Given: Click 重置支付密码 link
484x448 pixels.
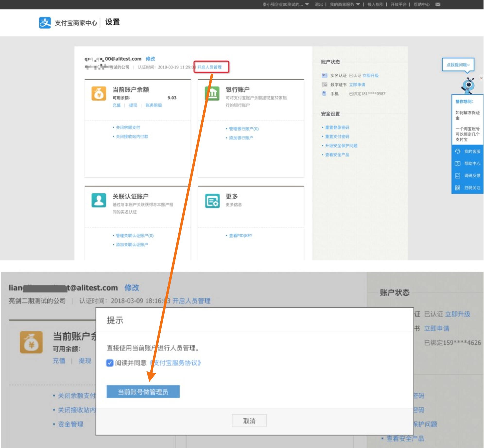Looking at the screenshot, I should [337, 137].
